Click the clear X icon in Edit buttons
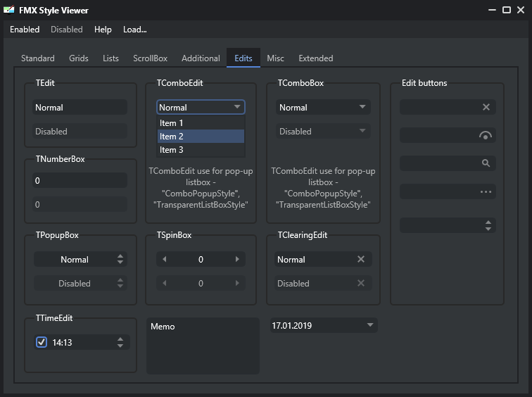 [486, 107]
